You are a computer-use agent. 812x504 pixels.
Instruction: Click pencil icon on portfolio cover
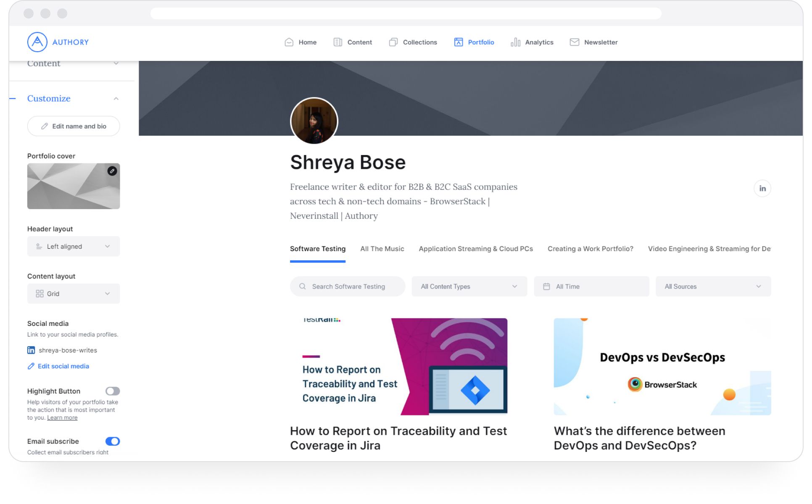(112, 171)
